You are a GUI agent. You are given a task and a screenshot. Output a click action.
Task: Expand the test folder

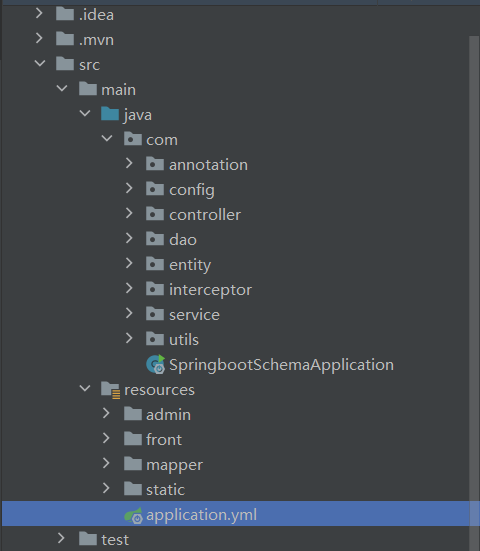coord(61,538)
